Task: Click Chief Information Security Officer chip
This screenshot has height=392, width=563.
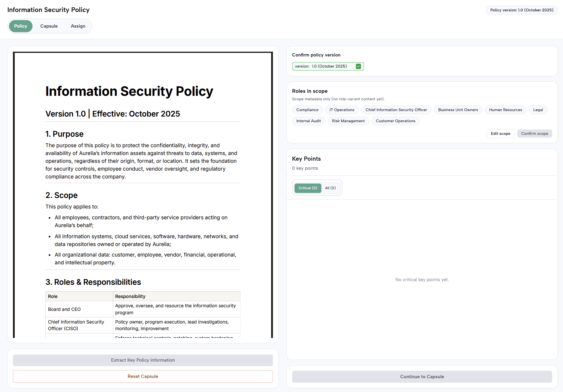Action: (x=396, y=110)
